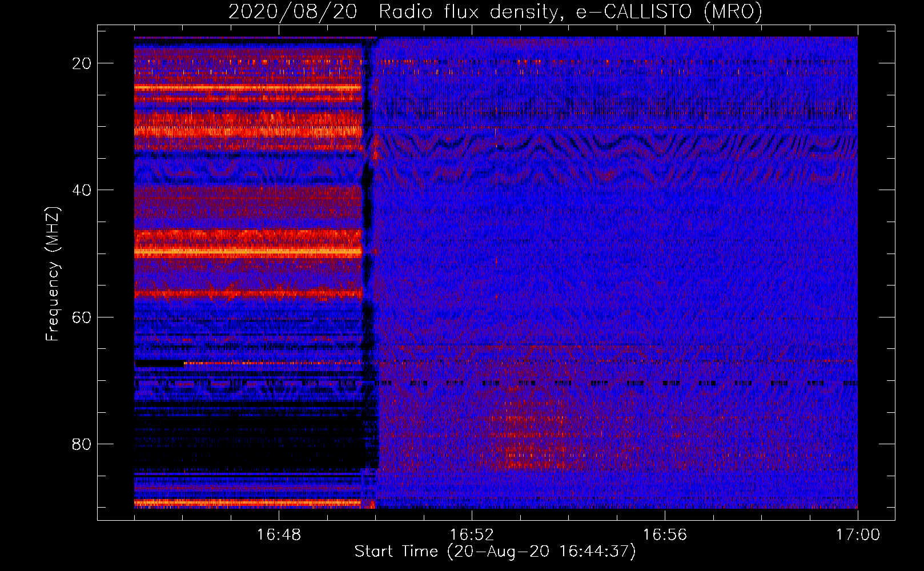Select the 17:00 time tick label
The width and height of the screenshot is (924, 571).
858,535
